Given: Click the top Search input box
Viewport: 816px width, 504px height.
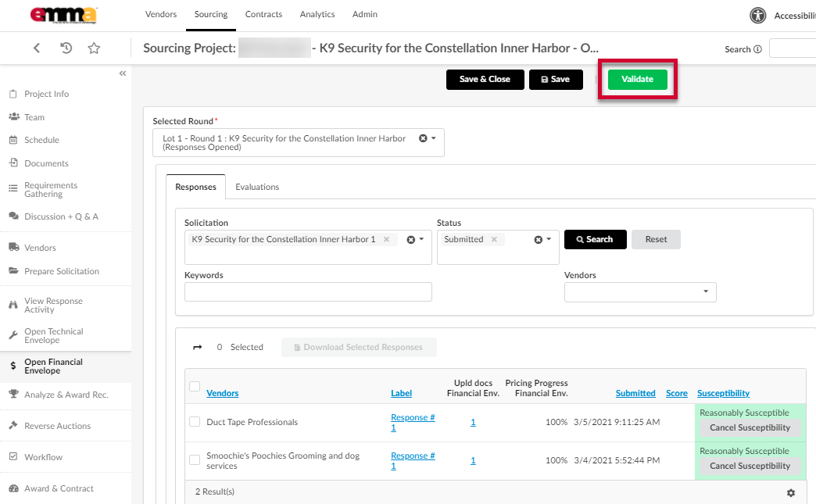Looking at the screenshot, I should click(x=793, y=48).
